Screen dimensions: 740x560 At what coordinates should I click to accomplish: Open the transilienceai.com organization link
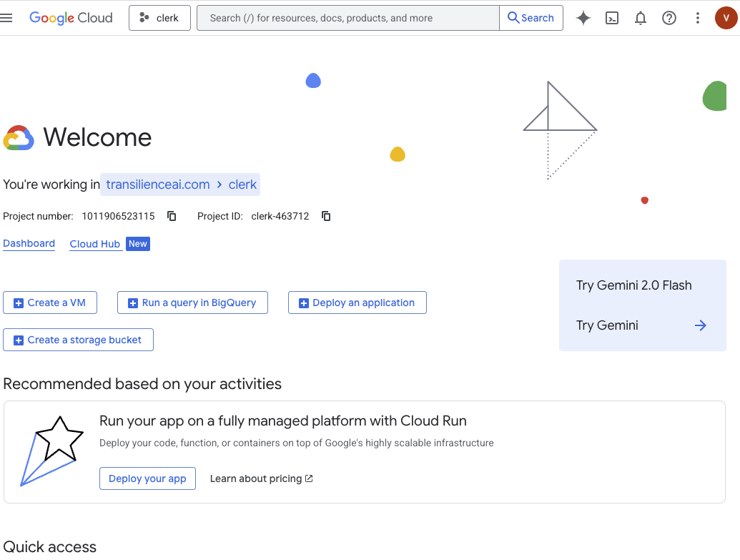pyautogui.click(x=157, y=185)
